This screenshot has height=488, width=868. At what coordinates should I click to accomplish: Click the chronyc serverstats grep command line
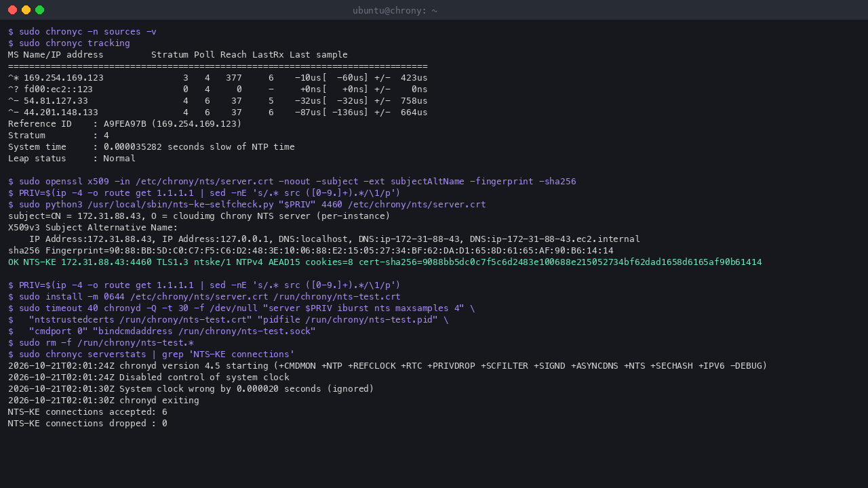point(151,354)
